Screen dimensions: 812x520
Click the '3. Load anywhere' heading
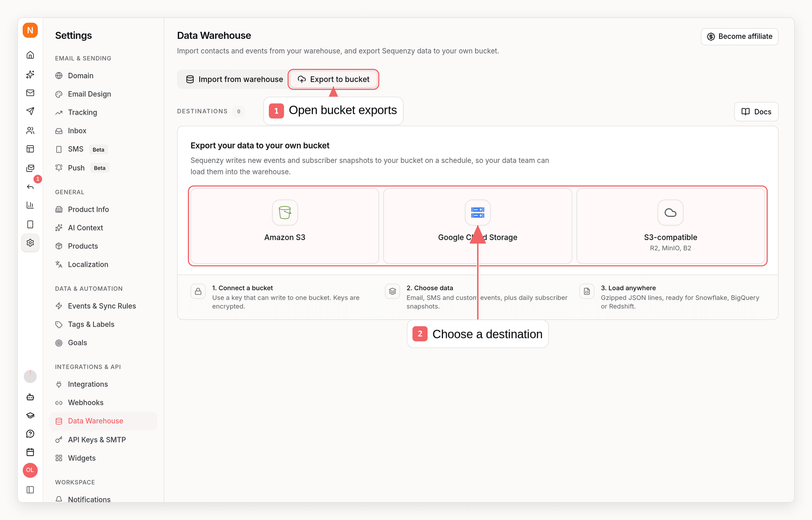(x=628, y=288)
